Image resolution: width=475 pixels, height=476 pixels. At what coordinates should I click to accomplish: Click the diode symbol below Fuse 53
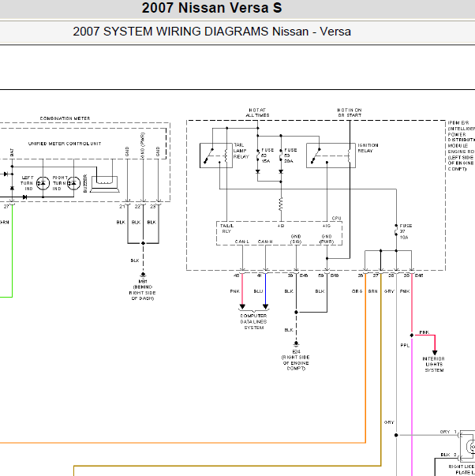click(281, 172)
